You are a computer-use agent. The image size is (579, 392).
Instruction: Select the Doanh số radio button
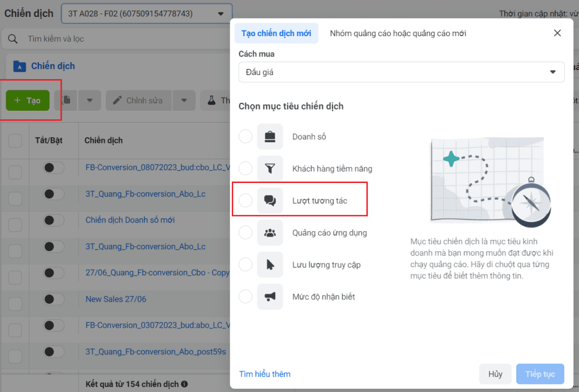click(245, 137)
